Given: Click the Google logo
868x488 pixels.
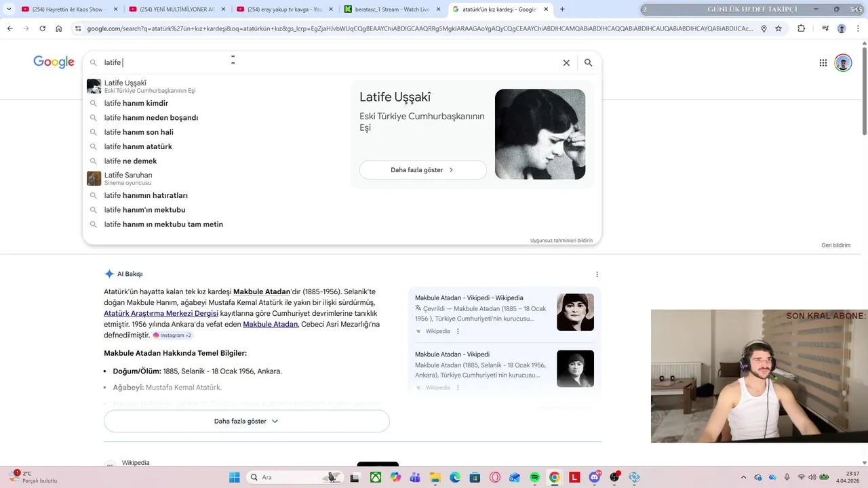Looking at the screenshot, I should point(54,62).
